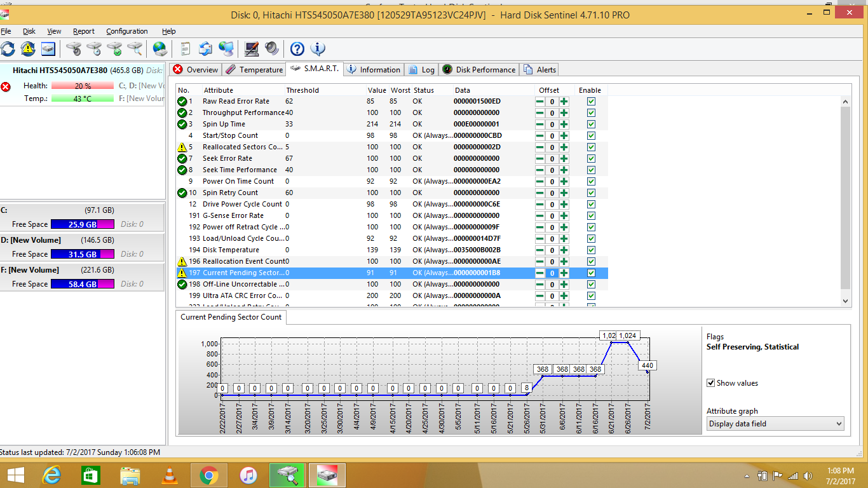This screenshot has height=488, width=868.
Task: Click the refresh icon with yellow warning sign
Action: tap(28, 48)
